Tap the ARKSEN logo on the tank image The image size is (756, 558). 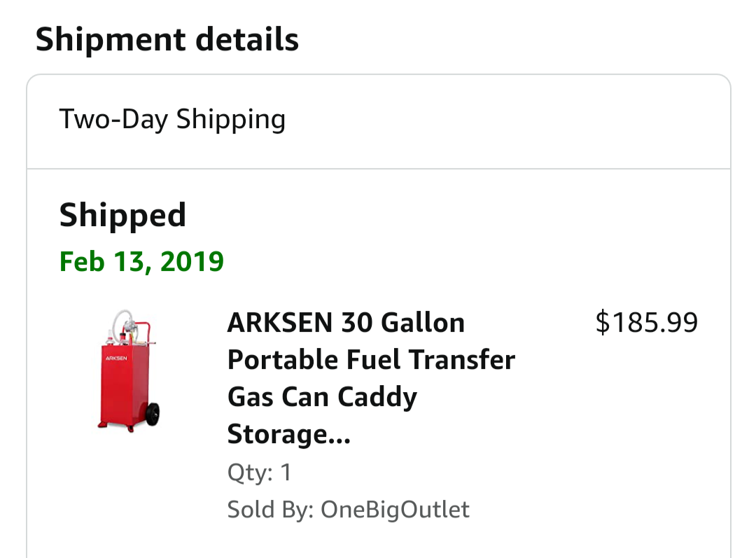pos(115,358)
